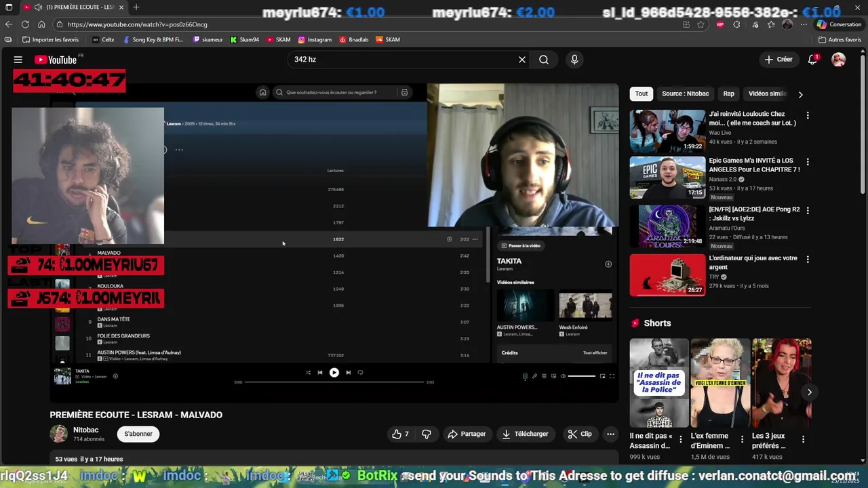Screen dimensions: 868x488
Task: Click the Créer button
Action: point(778,60)
